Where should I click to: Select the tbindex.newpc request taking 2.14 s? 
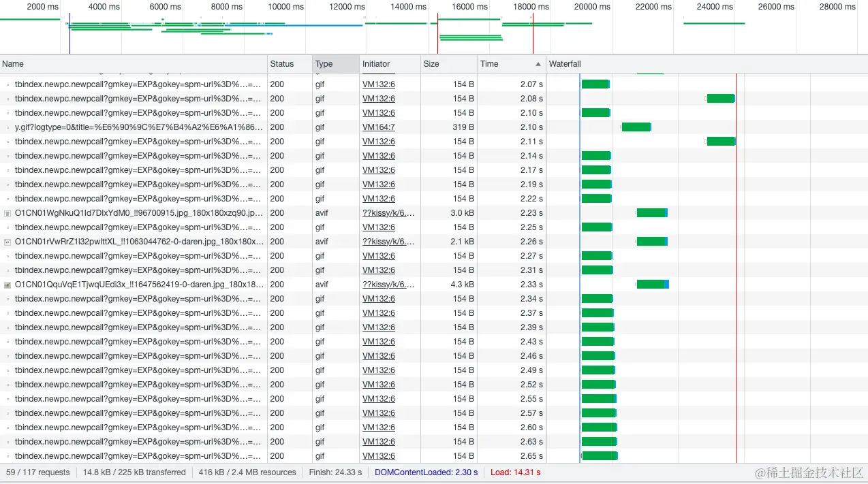pyautogui.click(x=138, y=156)
